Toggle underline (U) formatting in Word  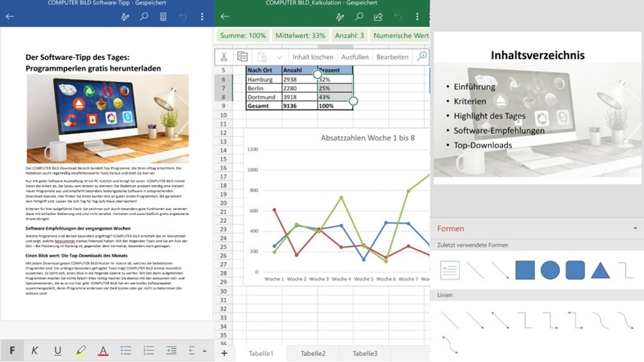(x=57, y=351)
